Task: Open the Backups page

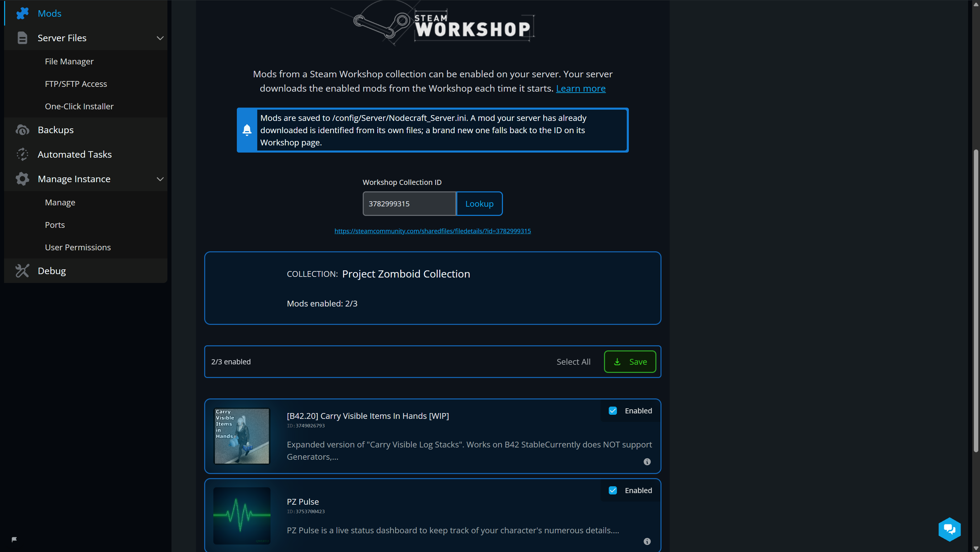Action: point(55,130)
